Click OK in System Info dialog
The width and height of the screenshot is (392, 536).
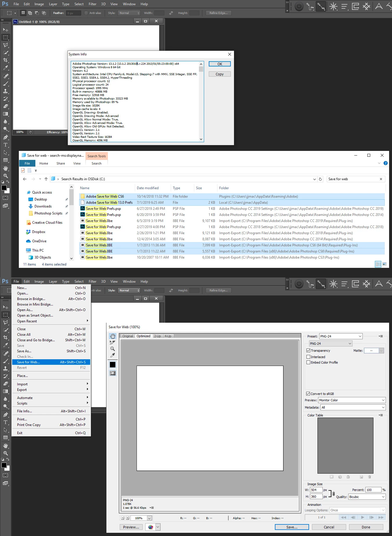[x=220, y=64]
